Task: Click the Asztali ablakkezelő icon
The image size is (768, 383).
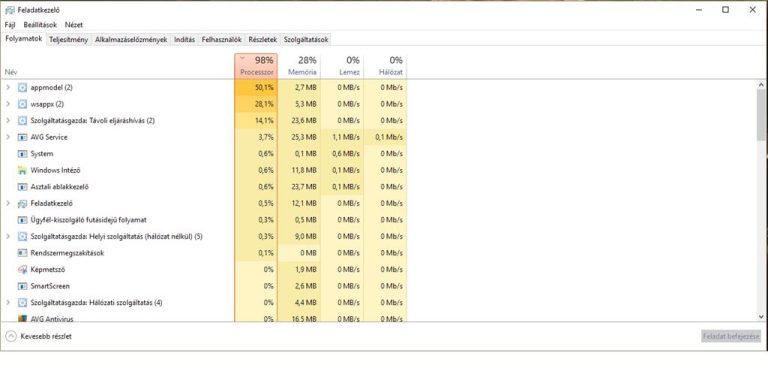Action: [22, 187]
